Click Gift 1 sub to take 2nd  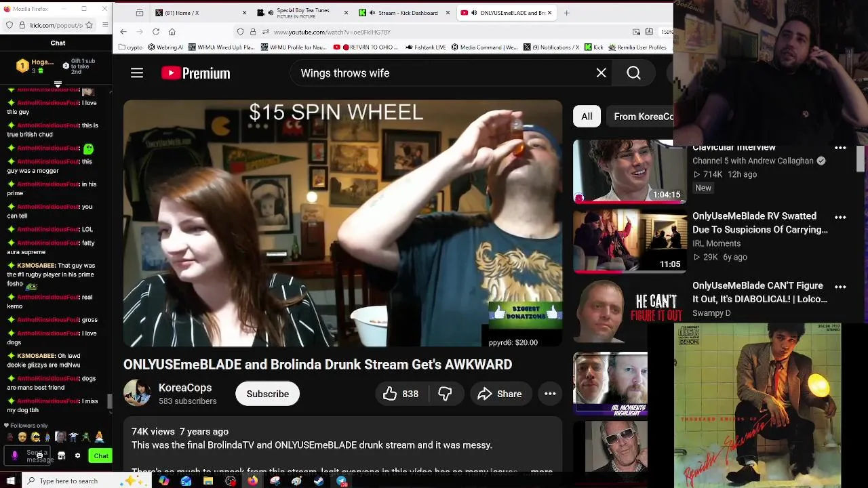point(79,65)
